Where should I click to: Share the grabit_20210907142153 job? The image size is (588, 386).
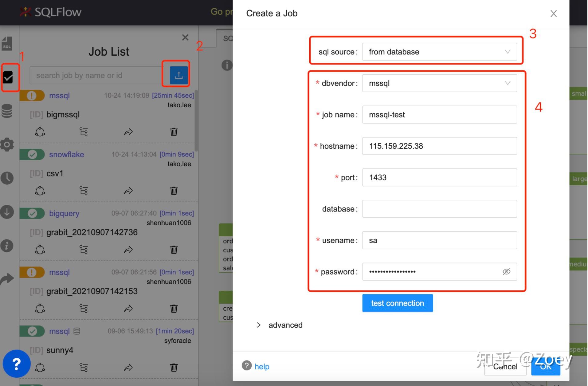tap(128, 309)
